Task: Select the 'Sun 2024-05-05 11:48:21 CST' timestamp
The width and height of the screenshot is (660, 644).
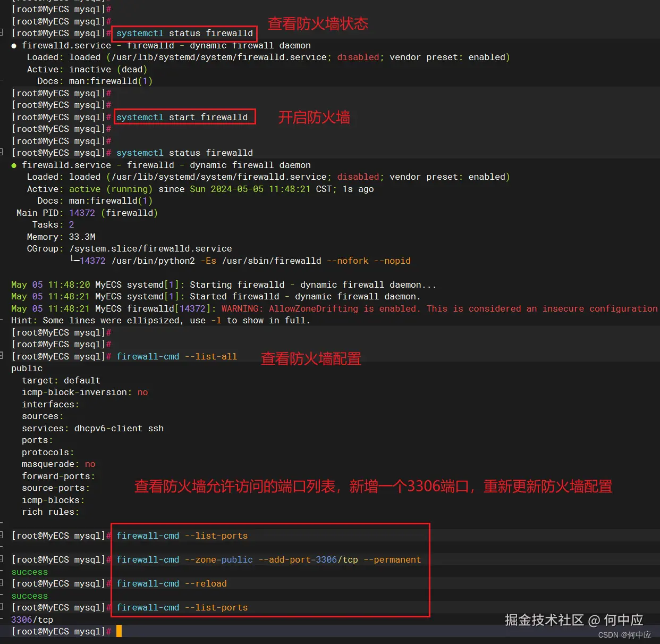Action: click(x=261, y=189)
